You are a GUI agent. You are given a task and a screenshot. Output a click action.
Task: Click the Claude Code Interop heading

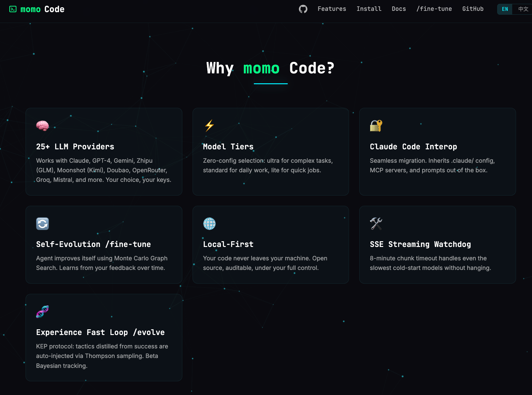(x=413, y=147)
